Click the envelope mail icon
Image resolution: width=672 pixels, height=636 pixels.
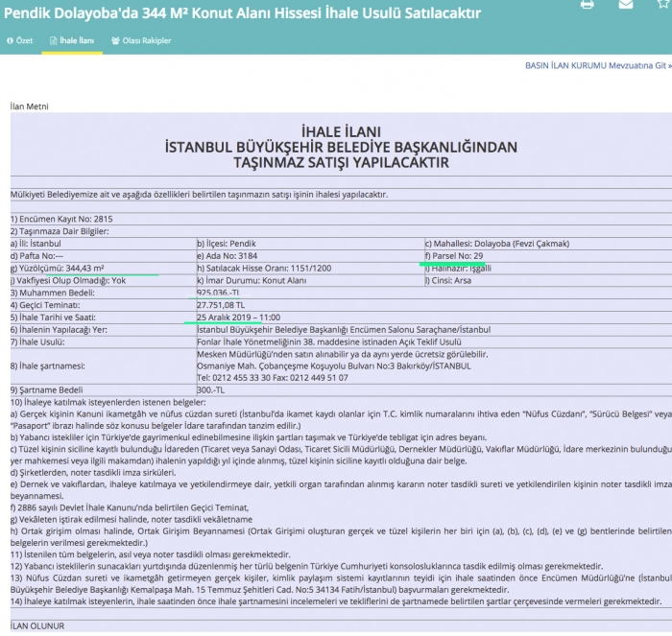pos(626,4)
